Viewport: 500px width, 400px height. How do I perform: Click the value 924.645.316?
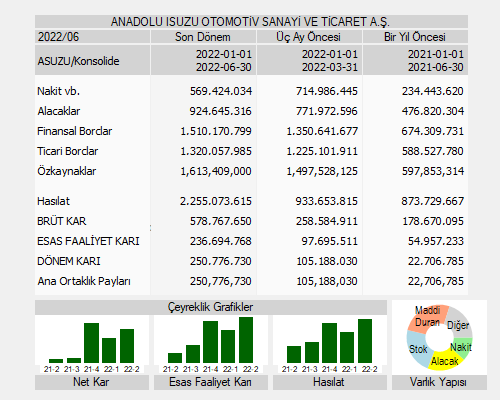[221, 111]
